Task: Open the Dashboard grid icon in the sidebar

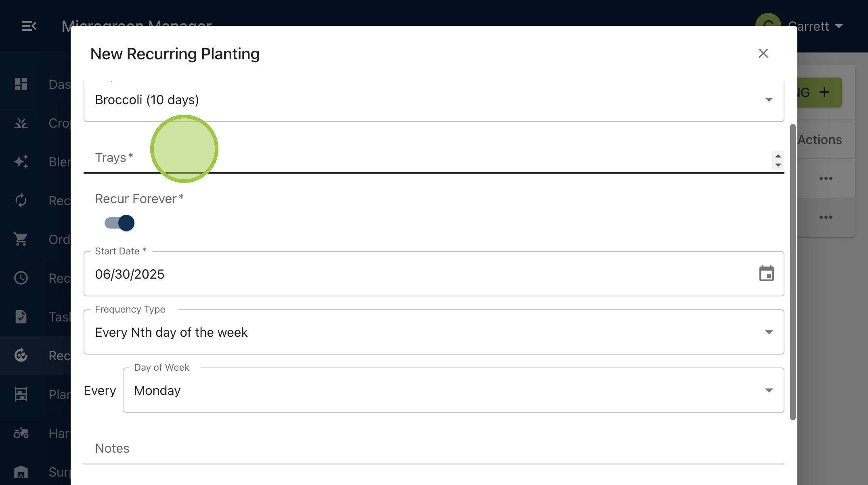Action: point(21,84)
